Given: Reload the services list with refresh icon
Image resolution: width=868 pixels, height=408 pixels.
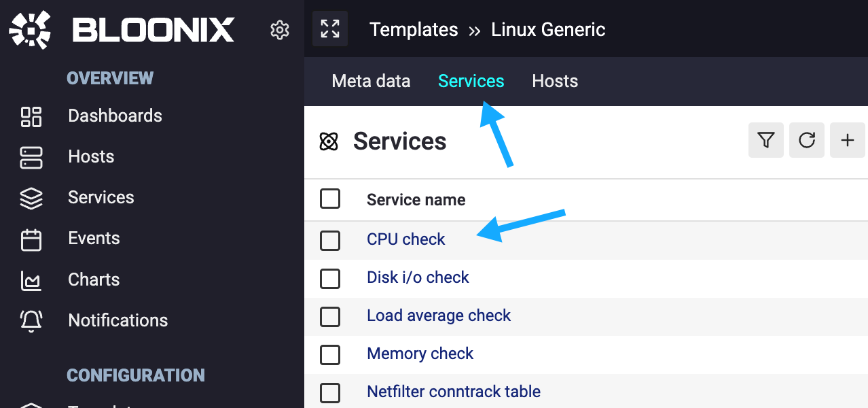Looking at the screenshot, I should (807, 140).
